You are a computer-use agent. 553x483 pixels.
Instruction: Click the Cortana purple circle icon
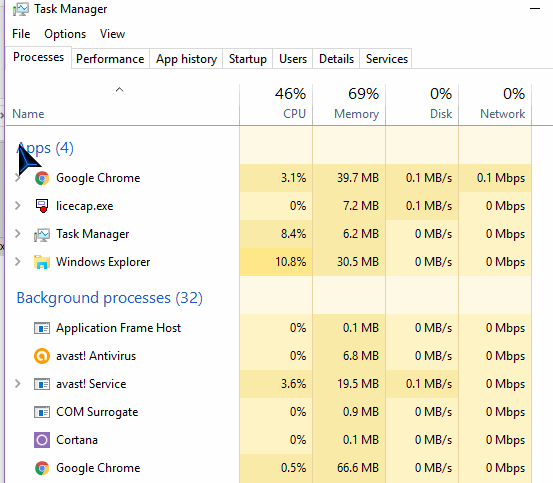tap(42, 440)
